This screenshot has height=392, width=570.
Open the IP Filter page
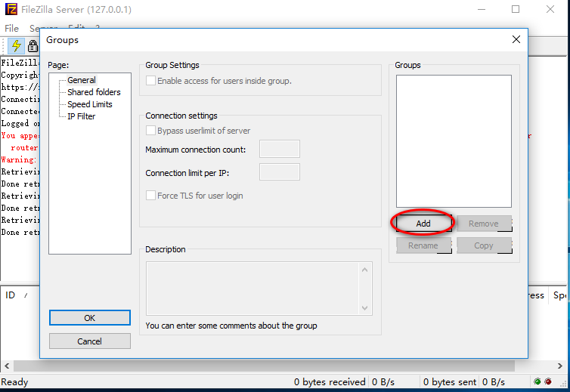[x=82, y=116]
